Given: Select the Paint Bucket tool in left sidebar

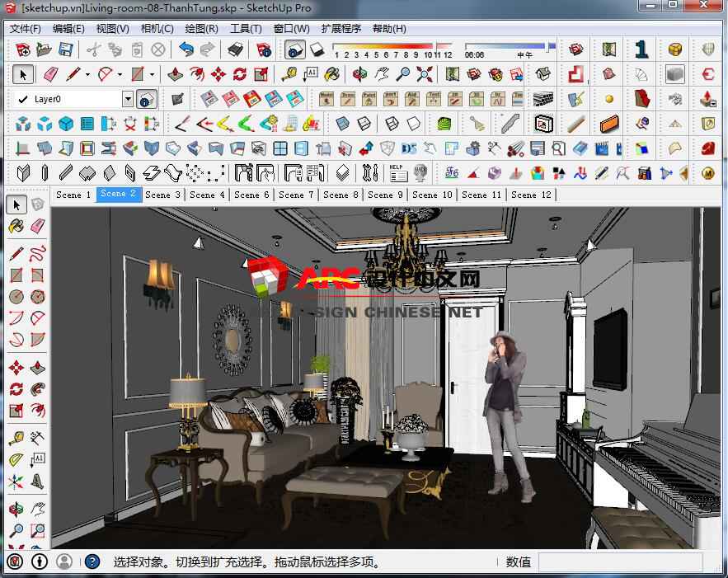Looking at the screenshot, I should click(16, 226).
